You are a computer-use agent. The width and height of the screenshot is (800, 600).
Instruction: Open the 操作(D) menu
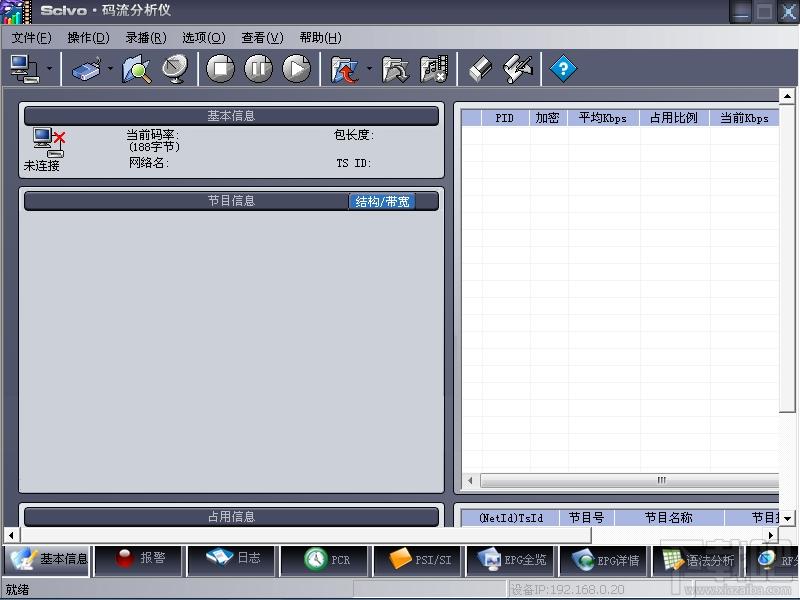coord(89,38)
